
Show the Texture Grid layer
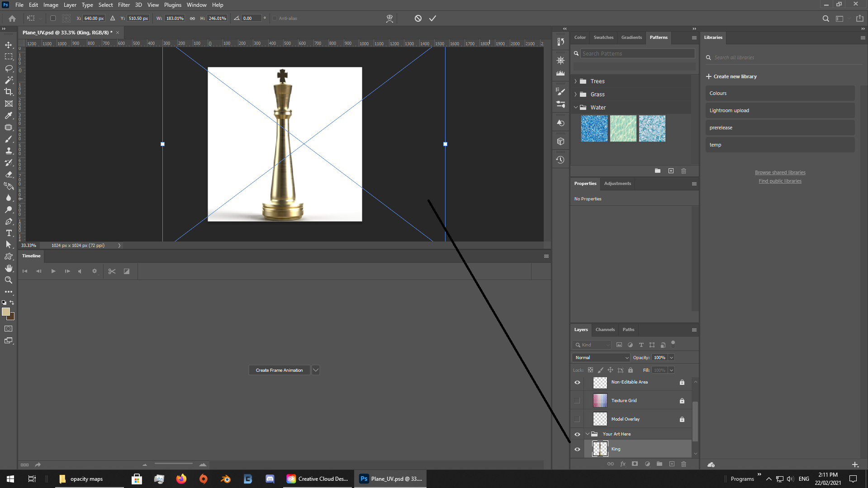[577, 400]
